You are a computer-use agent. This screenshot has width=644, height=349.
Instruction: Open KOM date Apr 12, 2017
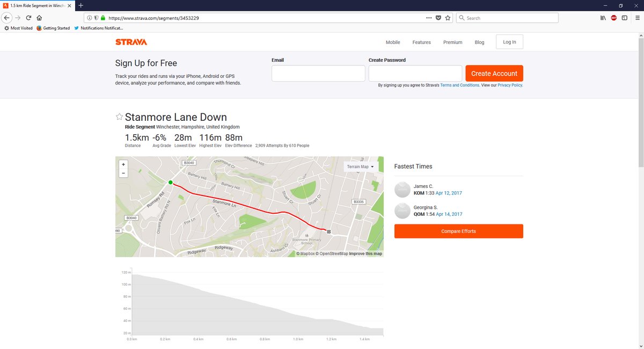[x=449, y=193]
